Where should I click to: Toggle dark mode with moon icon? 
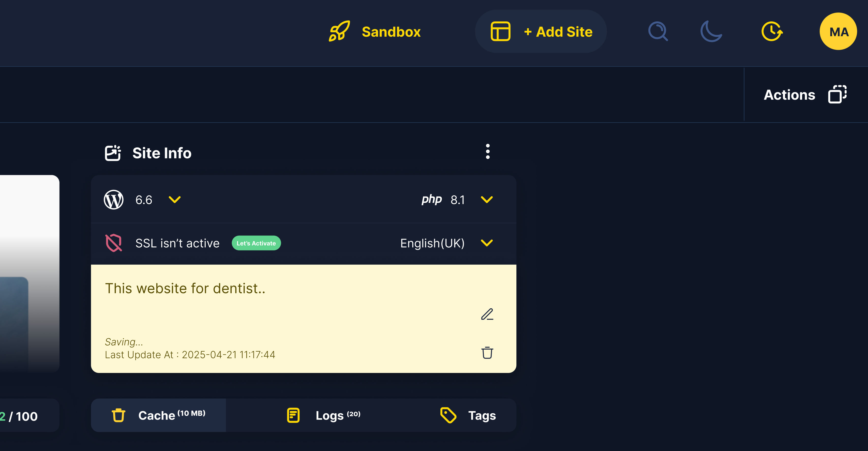711,31
